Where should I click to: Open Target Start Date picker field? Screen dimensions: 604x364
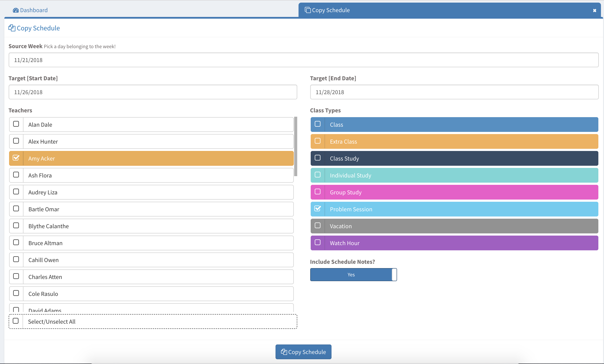click(x=153, y=92)
